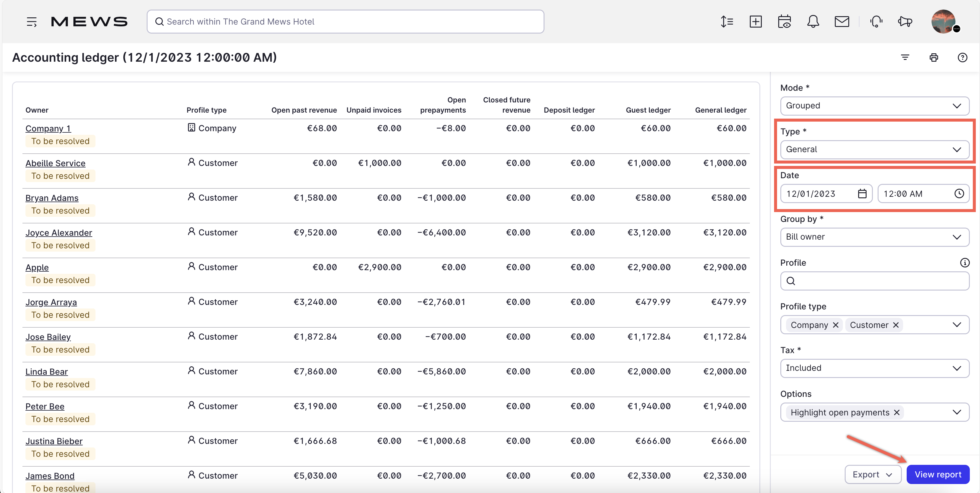This screenshot has height=493, width=980.
Task: Open Abeille Service owner link
Action: click(x=55, y=163)
